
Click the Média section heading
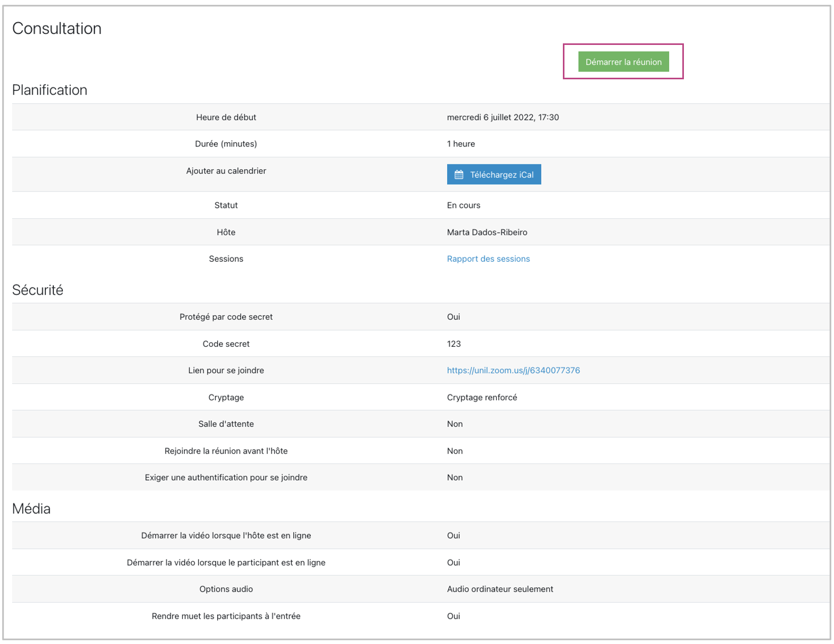(31, 509)
